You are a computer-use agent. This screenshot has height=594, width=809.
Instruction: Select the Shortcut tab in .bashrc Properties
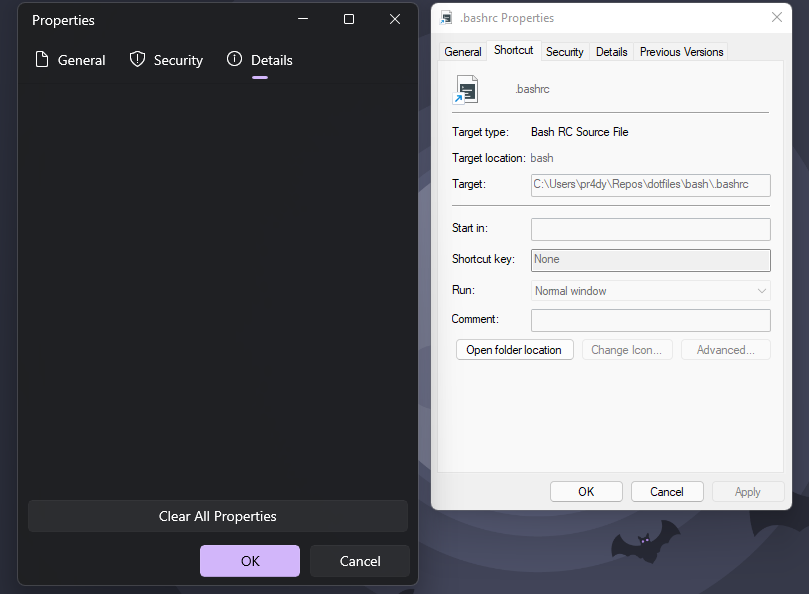[x=513, y=50]
